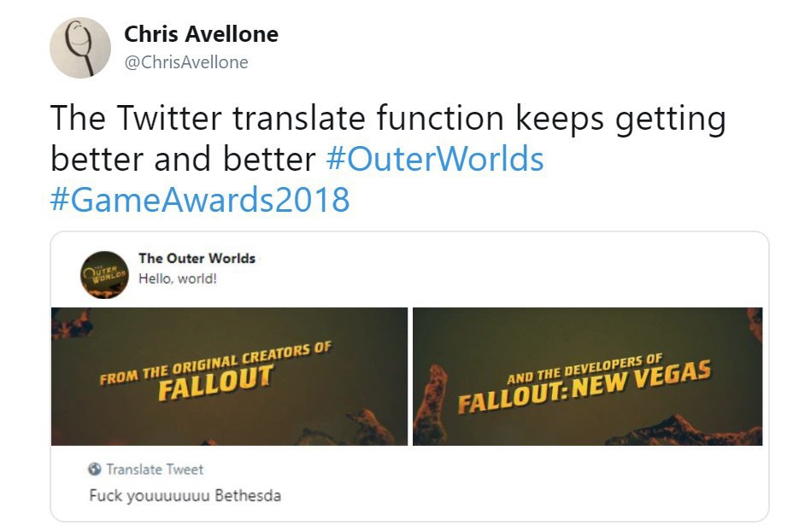Click the "better and better" phrase
The image size is (799, 532).
[x=184, y=159]
